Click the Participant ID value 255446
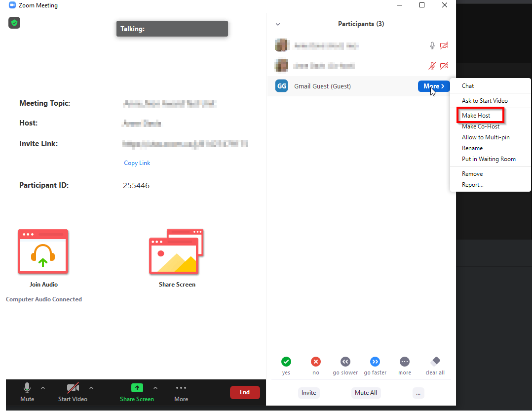 coord(136,185)
